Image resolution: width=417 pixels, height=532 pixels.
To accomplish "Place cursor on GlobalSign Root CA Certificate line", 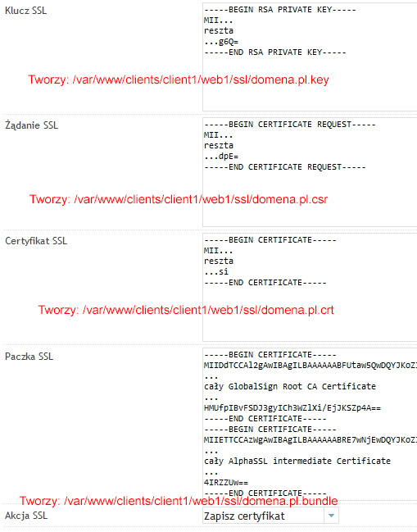I will [290, 386].
